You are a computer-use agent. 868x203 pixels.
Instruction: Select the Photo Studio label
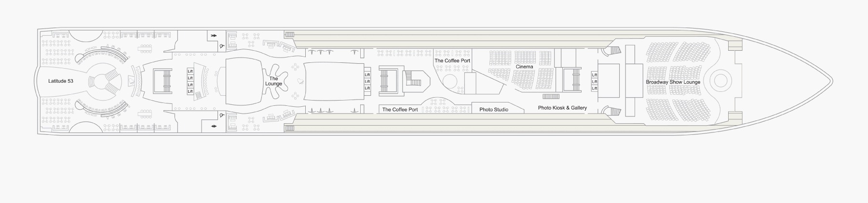[x=493, y=110]
